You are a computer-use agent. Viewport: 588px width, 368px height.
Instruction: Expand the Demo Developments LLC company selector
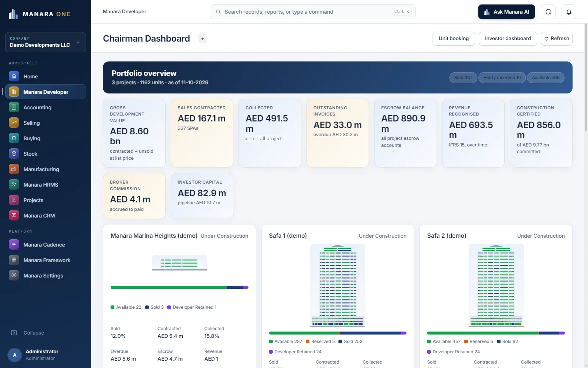(x=46, y=42)
